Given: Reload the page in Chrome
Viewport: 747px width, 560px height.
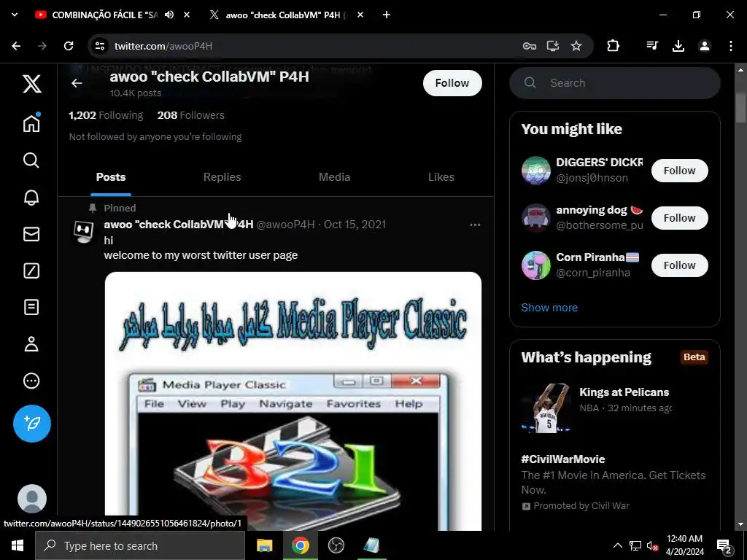Looking at the screenshot, I should 69,46.
